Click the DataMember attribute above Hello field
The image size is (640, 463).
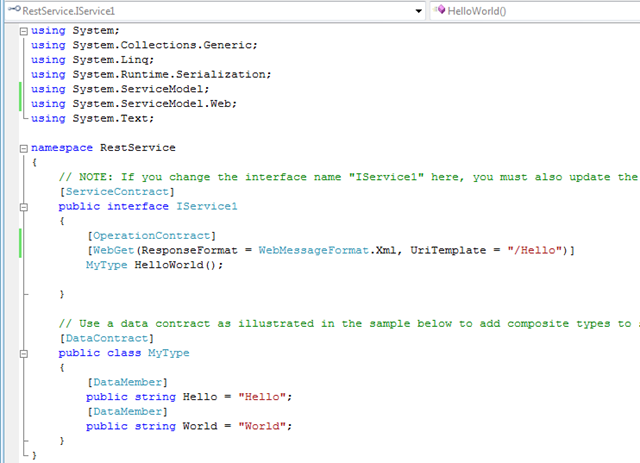coord(127,382)
